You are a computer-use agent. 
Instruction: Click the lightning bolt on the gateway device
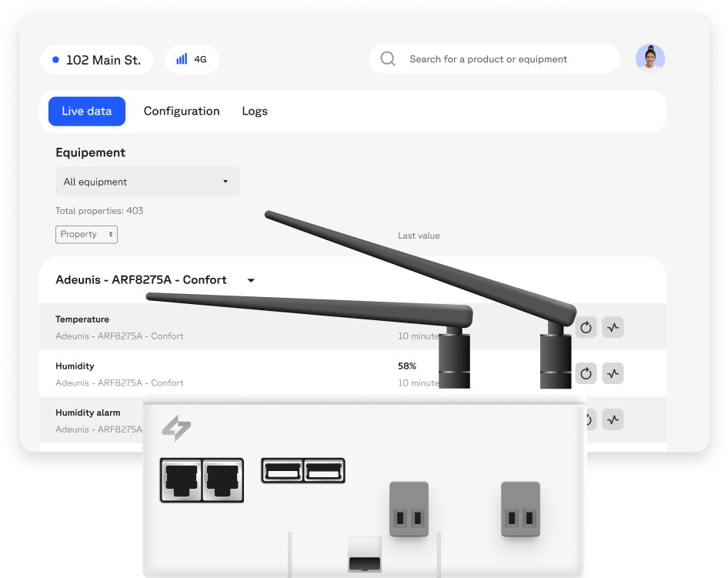(176, 429)
